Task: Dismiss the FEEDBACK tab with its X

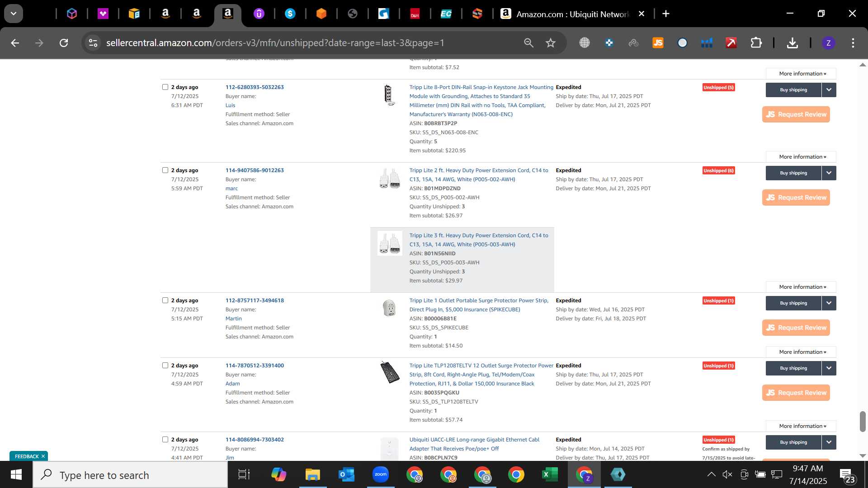Action: pos(43,456)
